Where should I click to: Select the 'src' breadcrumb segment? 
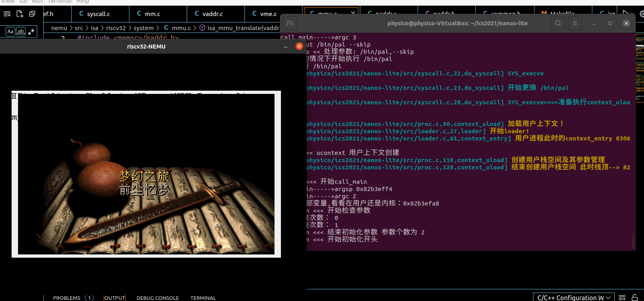(x=79, y=28)
